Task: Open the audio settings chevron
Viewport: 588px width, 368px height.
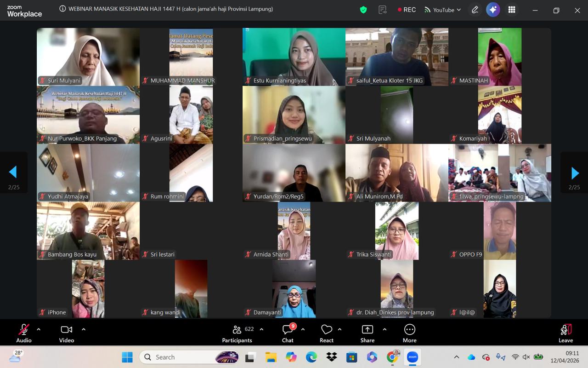Action: point(39,329)
